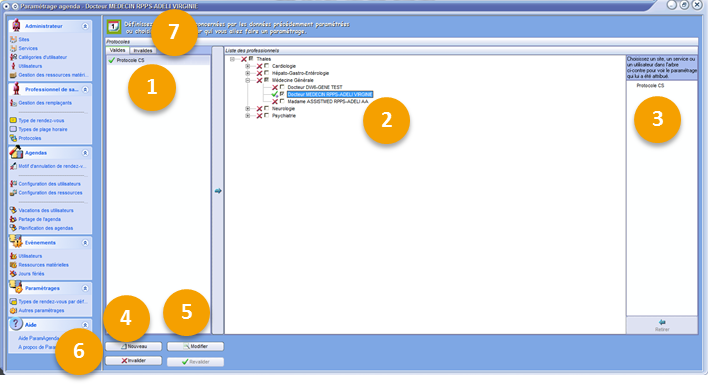Switch to the Invalides tab

[143, 51]
